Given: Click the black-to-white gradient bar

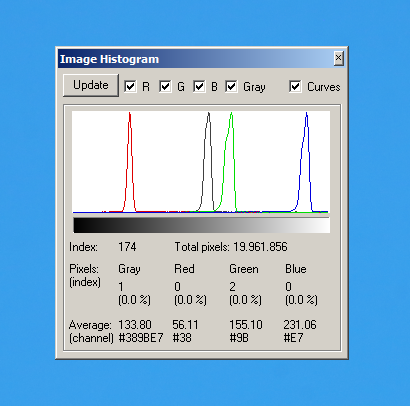Looking at the screenshot, I should (201, 225).
